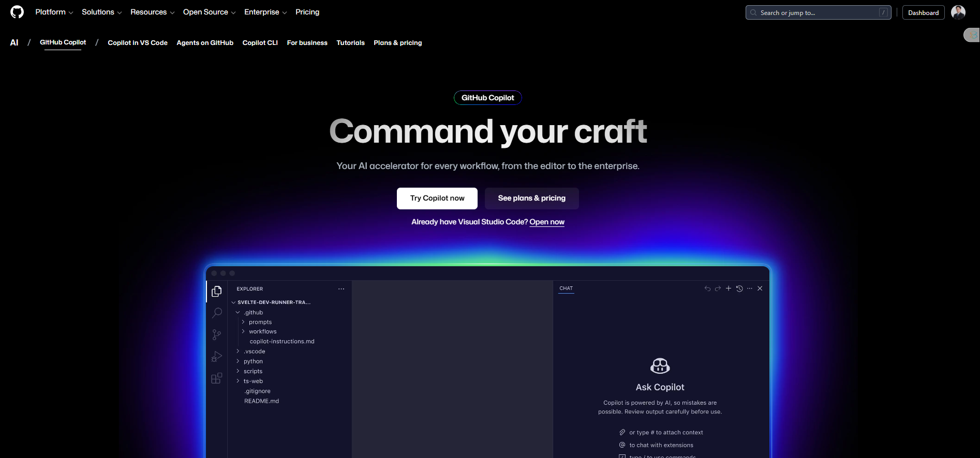
Task: Click the search magnifier icon in the search box
Action: tap(753, 12)
